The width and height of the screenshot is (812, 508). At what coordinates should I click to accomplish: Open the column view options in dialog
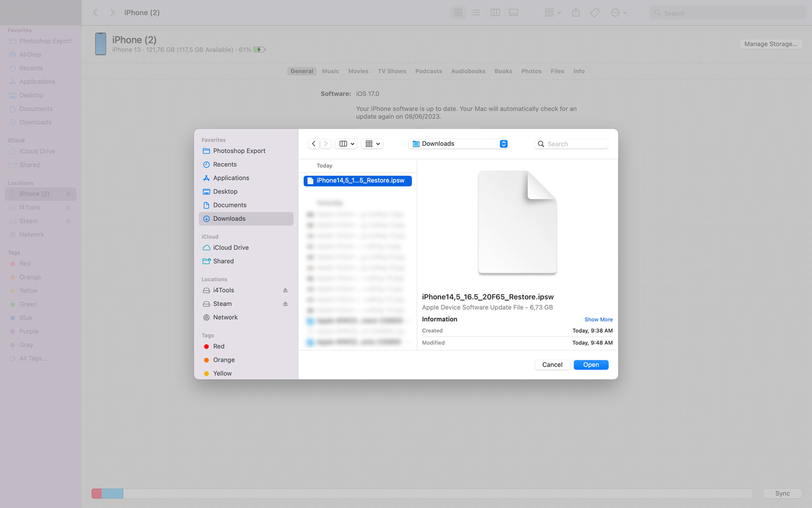pyautogui.click(x=347, y=144)
